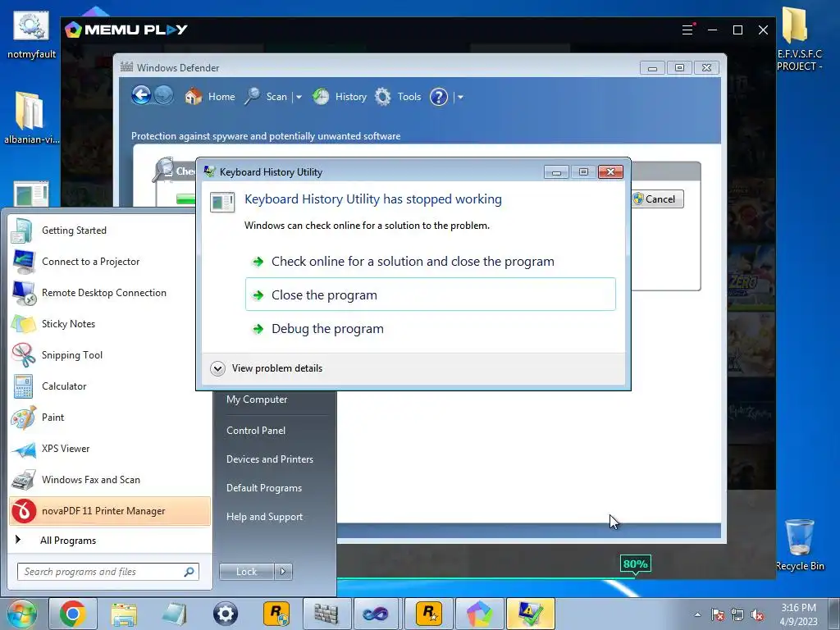The image size is (840, 630).
Task: Expand the help dropdown arrow in Defender
Action: click(459, 97)
